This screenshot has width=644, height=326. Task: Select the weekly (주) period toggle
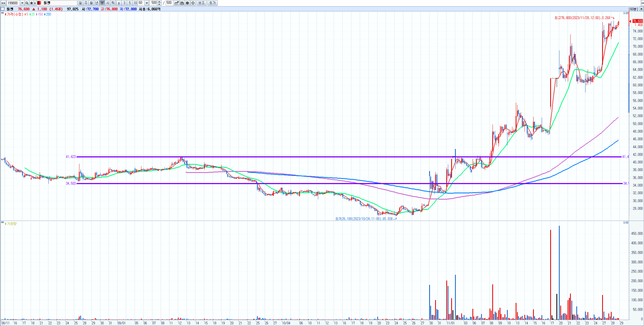pyautogui.click(x=86, y=3)
